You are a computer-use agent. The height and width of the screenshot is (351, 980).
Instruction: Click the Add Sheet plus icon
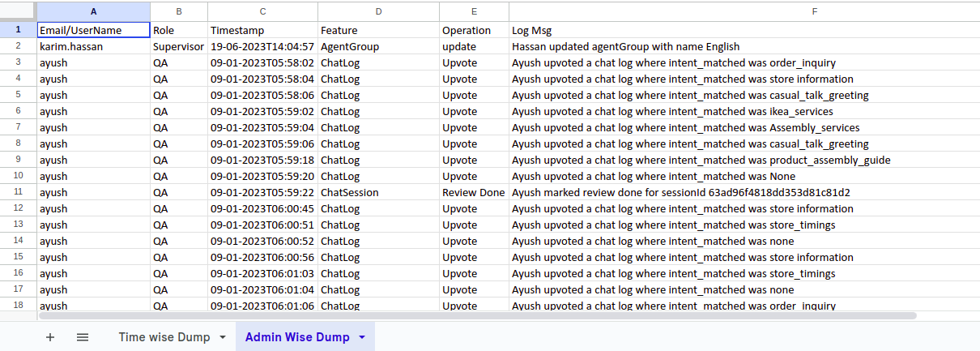coord(50,337)
